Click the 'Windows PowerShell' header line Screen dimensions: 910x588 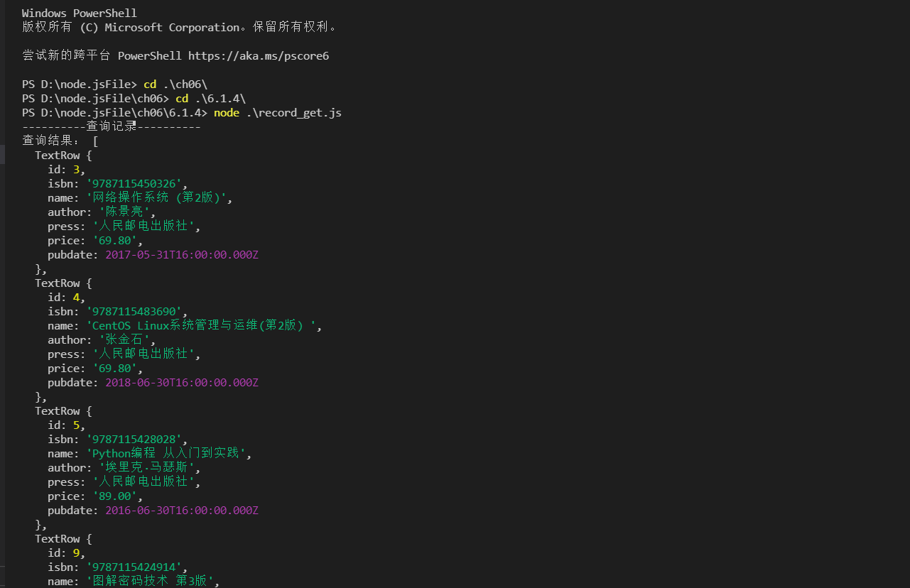[x=80, y=13]
